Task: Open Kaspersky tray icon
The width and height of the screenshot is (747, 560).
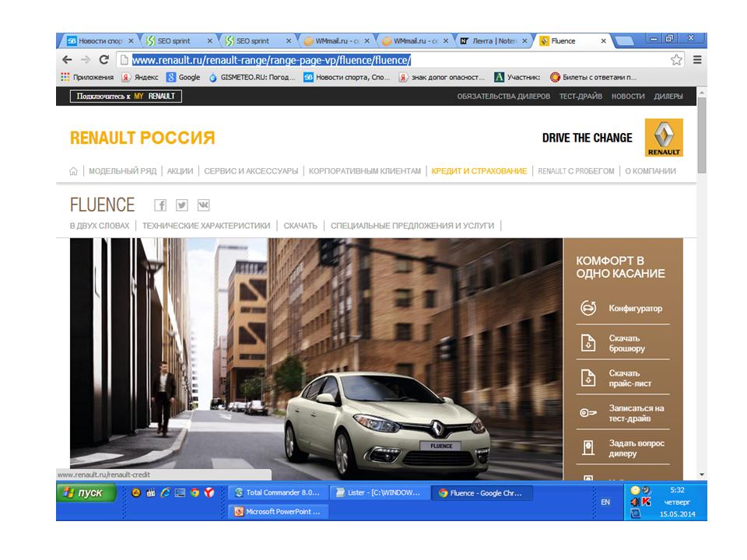Action: [x=647, y=502]
